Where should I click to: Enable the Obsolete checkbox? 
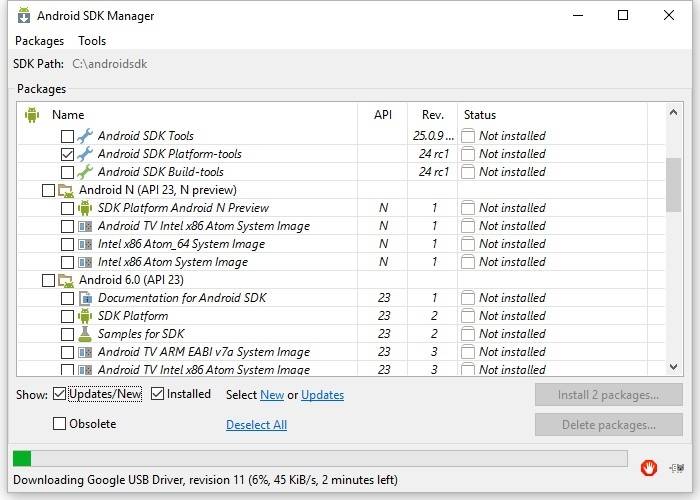[59, 423]
